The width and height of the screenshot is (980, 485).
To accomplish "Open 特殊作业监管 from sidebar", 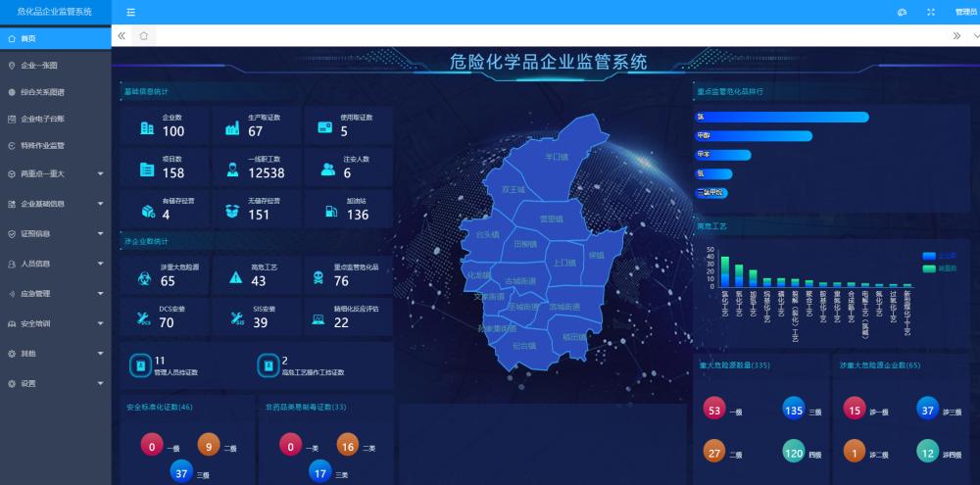I will point(42,145).
